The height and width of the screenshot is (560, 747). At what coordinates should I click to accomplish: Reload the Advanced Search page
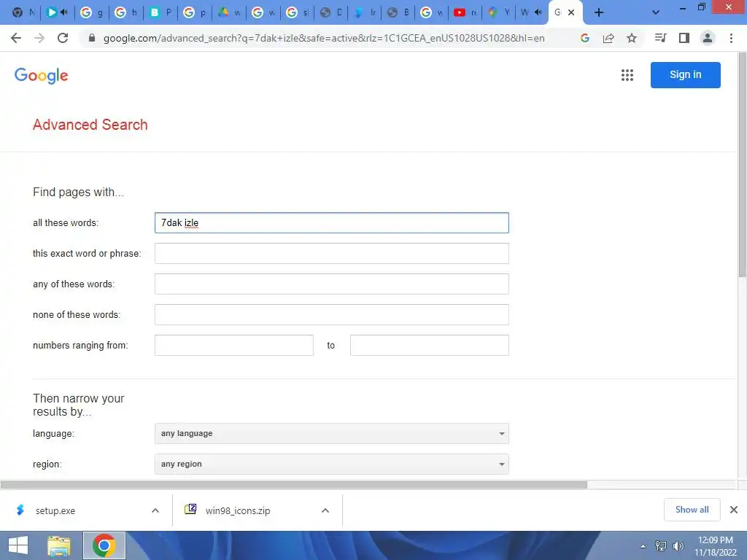tap(63, 38)
